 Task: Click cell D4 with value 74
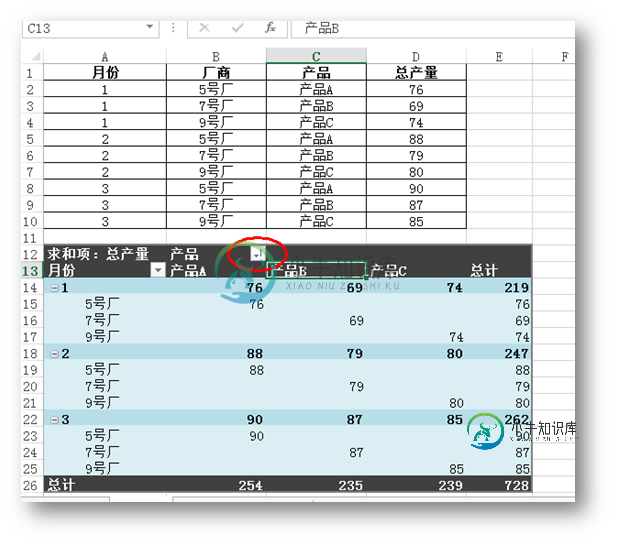[416, 122]
